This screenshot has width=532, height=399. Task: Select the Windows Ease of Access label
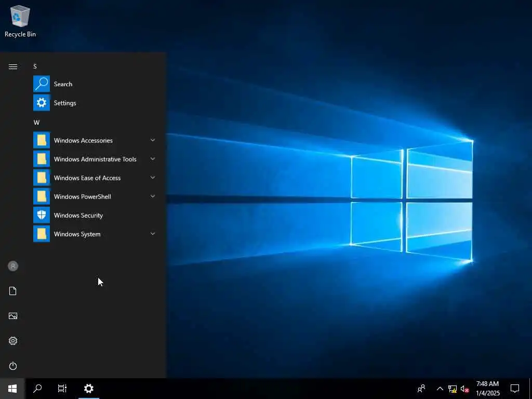pyautogui.click(x=87, y=178)
